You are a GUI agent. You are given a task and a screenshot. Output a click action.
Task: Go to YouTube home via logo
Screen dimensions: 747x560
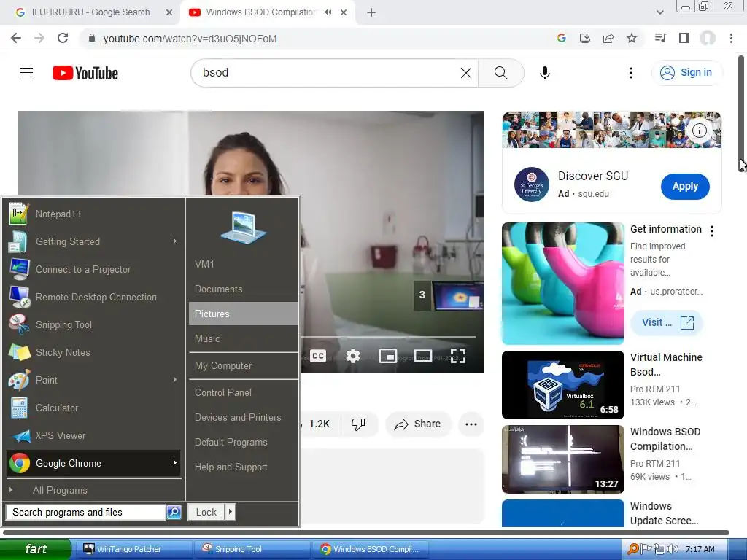85,73
